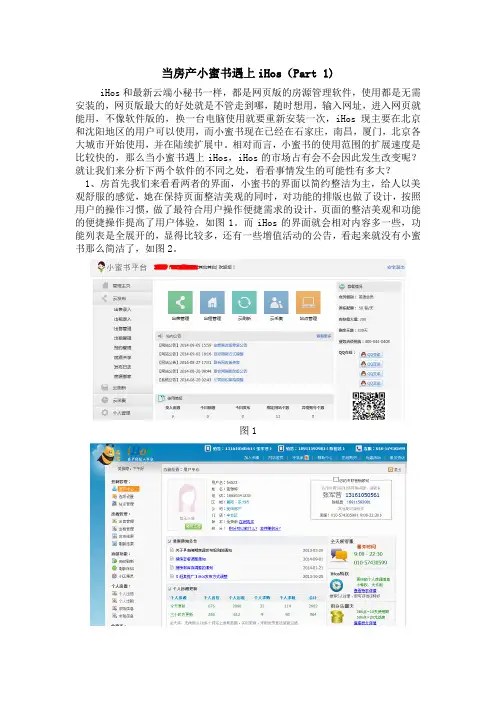Click the share icon in 小蜜书 sidebar
Image resolution: width=496 pixels, height=702 pixels.
[105, 298]
